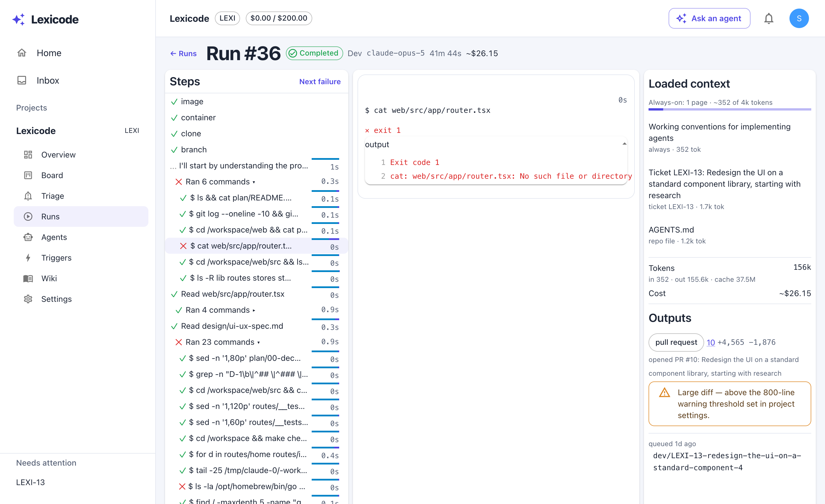Click the red X beside Ran 6 commands

[x=179, y=182]
